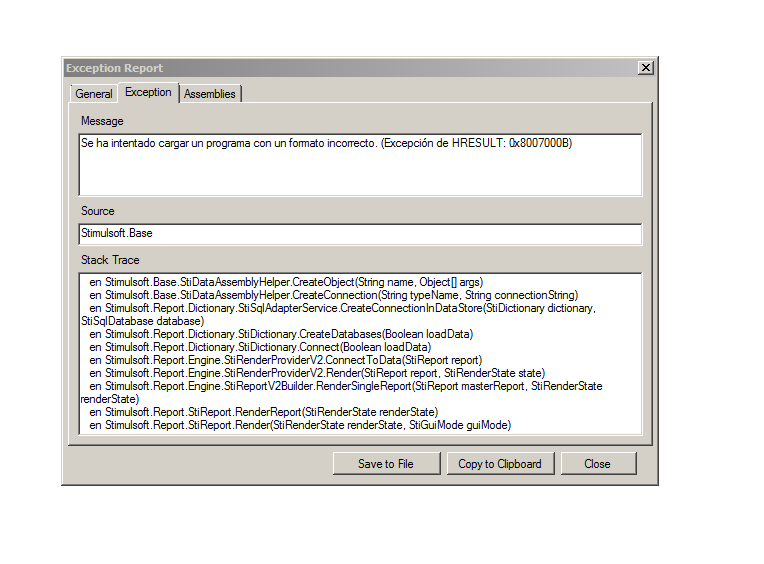Click the Close button at bottom
Screen dimensions: 764x564
[x=597, y=464]
